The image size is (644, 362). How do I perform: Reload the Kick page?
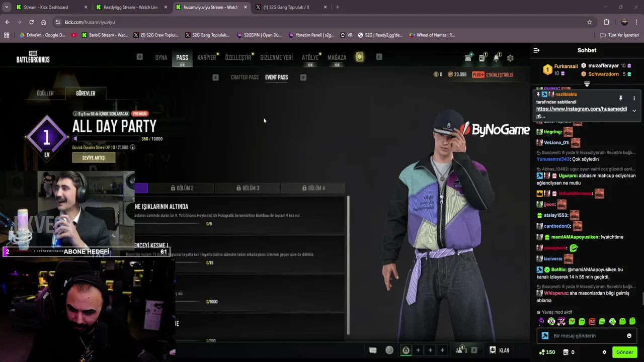click(x=31, y=22)
